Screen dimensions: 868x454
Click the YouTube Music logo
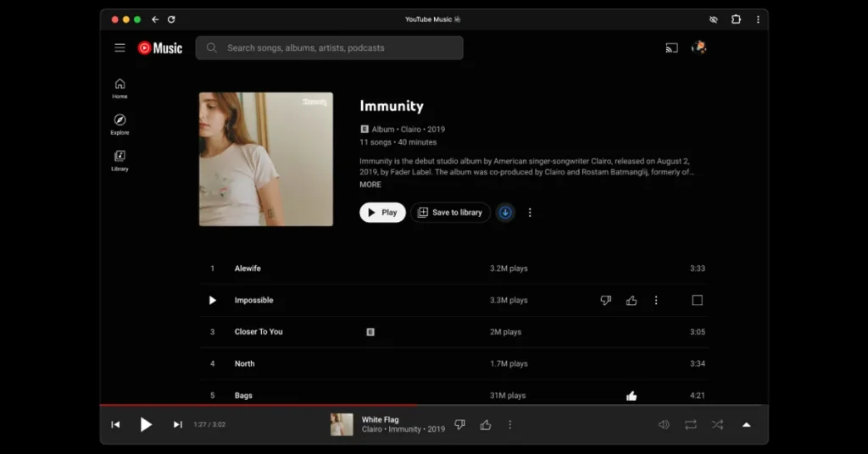(x=160, y=48)
